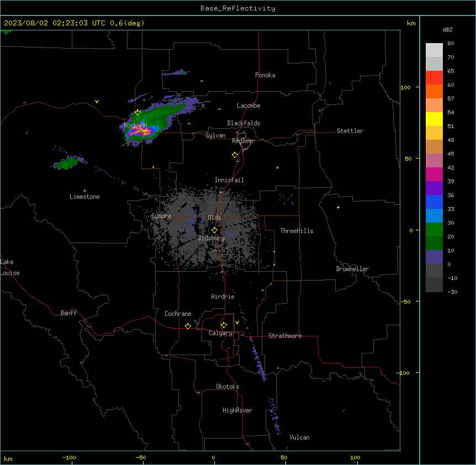Click the white asterisk marker above Limestone

coord(84,191)
